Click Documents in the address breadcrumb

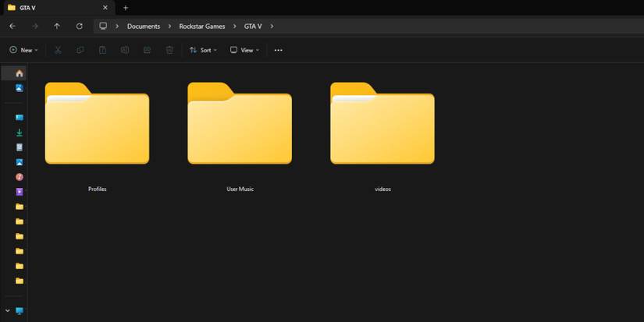pyautogui.click(x=144, y=26)
